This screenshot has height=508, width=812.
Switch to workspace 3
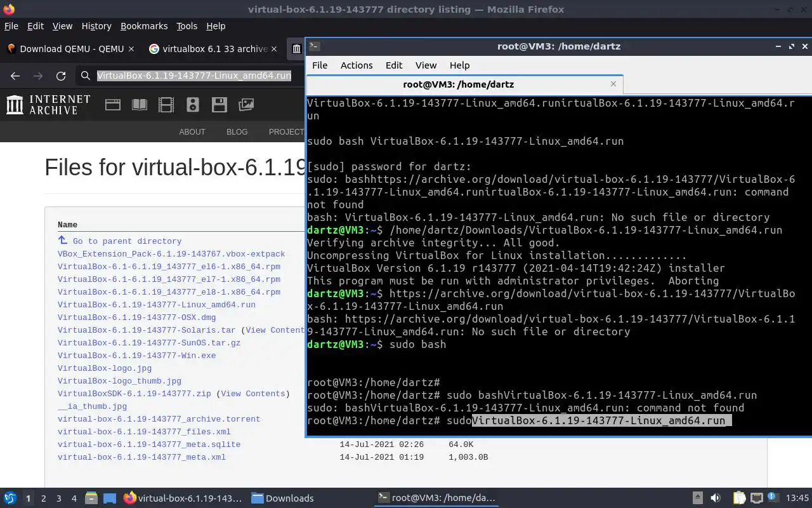58,498
